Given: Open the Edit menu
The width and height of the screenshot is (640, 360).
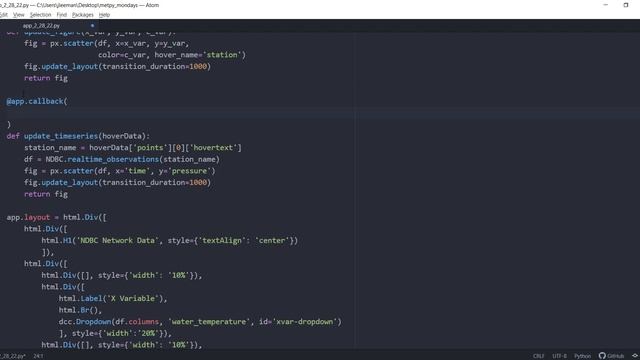Looking at the screenshot, I should [x=3, y=15].
